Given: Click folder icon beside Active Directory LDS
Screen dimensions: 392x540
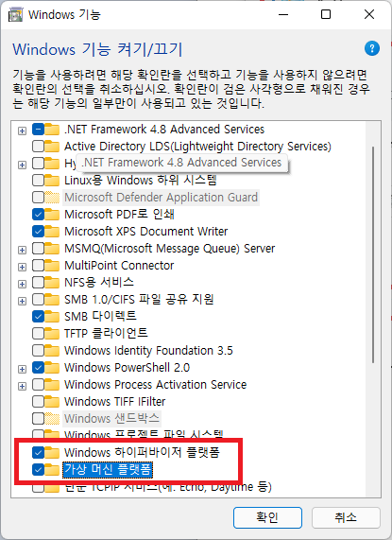Looking at the screenshot, I should click(52, 147).
